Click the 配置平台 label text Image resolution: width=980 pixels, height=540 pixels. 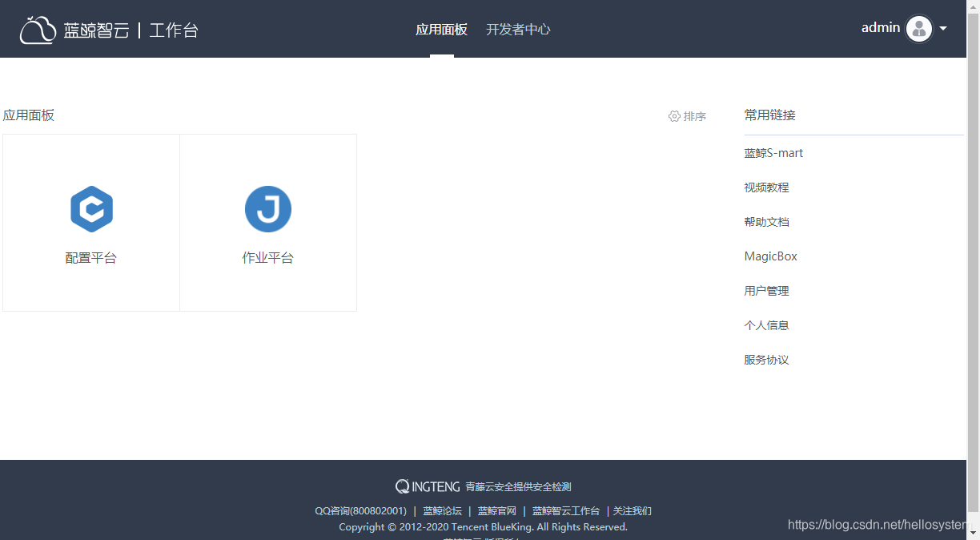91,258
